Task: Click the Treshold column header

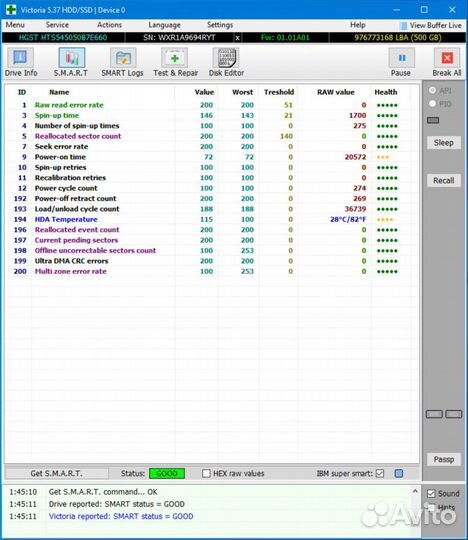Action: (x=279, y=92)
